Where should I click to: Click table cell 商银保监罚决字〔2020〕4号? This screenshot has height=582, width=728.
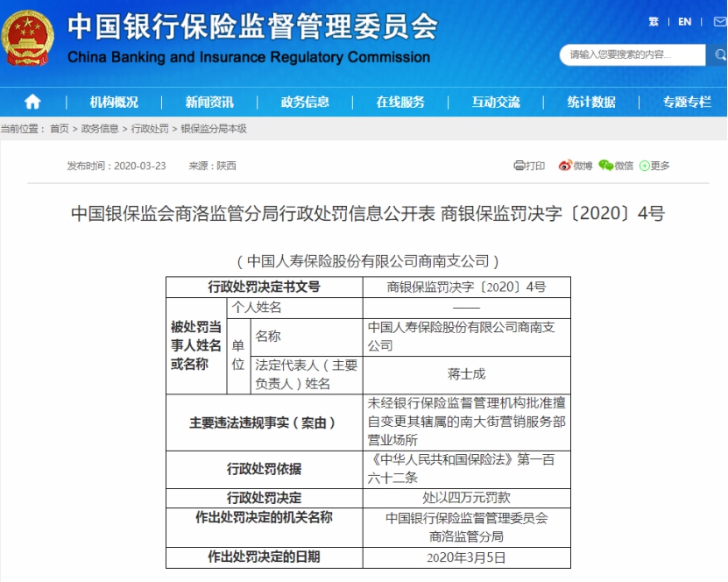click(467, 287)
